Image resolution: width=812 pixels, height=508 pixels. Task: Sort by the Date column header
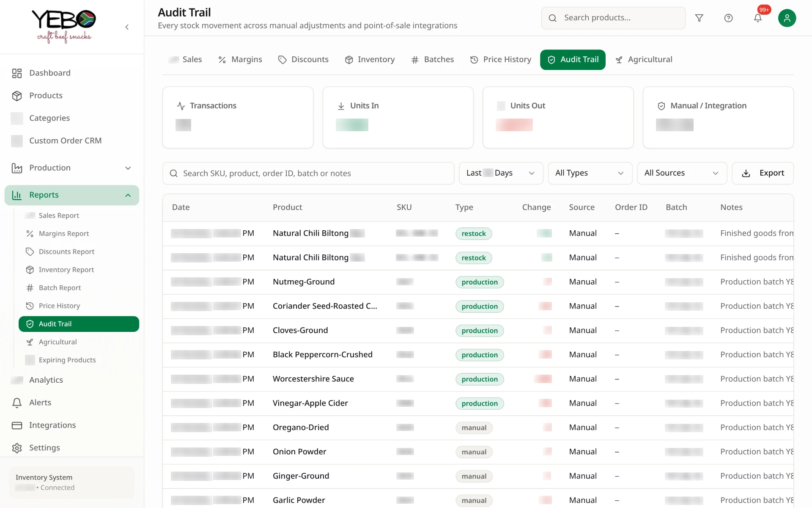click(x=181, y=207)
